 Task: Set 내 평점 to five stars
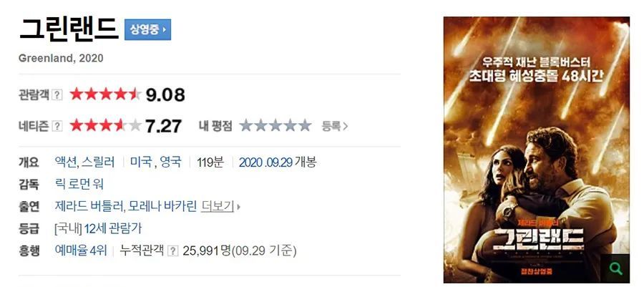click(x=305, y=125)
